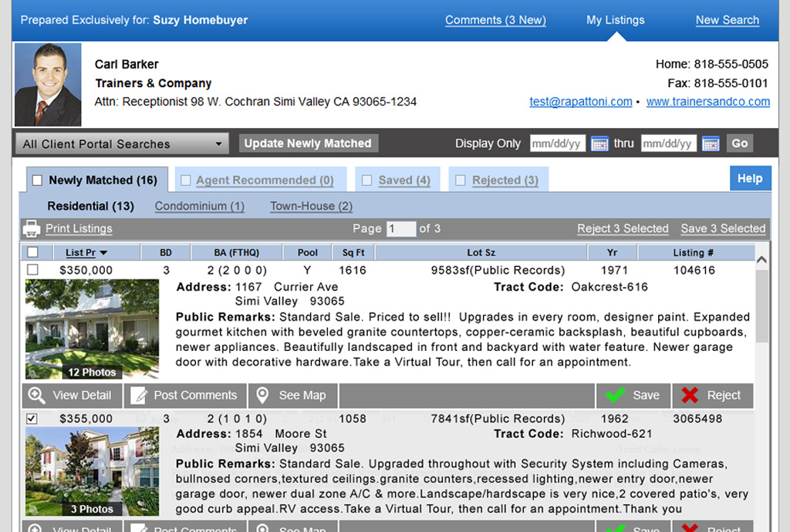Open the Condominium (1) sub-tab
The height and width of the screenshot is (532, 790).
199,206
